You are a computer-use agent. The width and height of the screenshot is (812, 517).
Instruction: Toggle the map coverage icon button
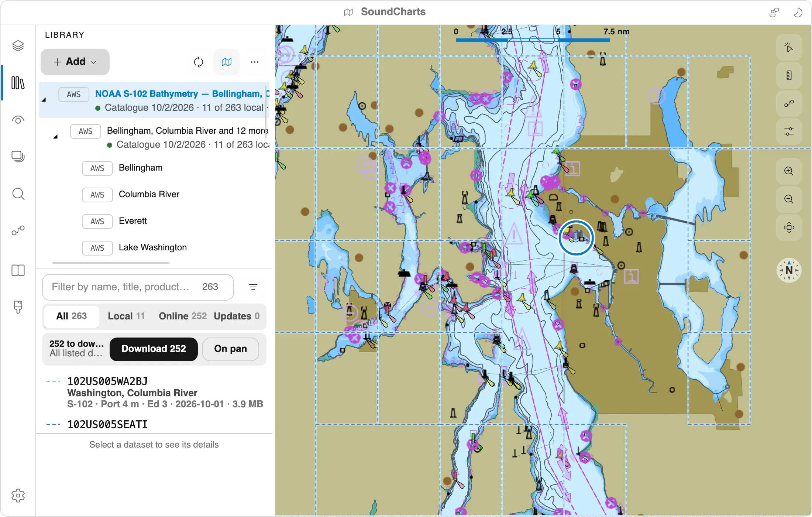coord(227,62)
